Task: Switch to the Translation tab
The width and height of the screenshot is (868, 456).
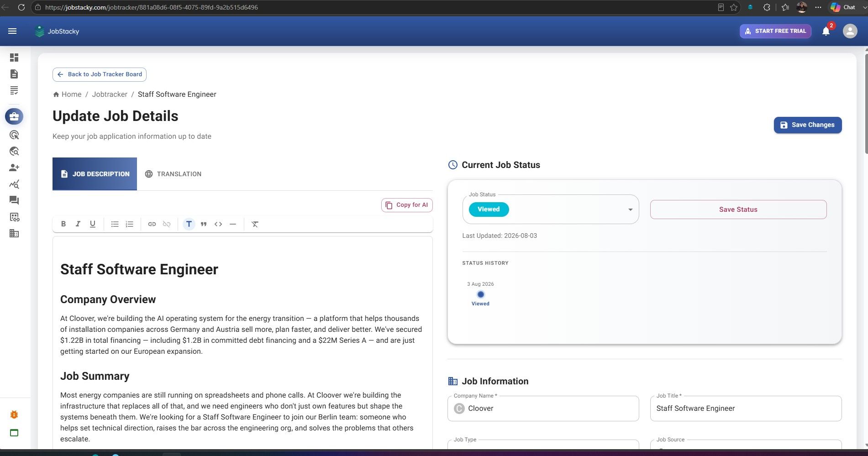Action: click(173, 174)
